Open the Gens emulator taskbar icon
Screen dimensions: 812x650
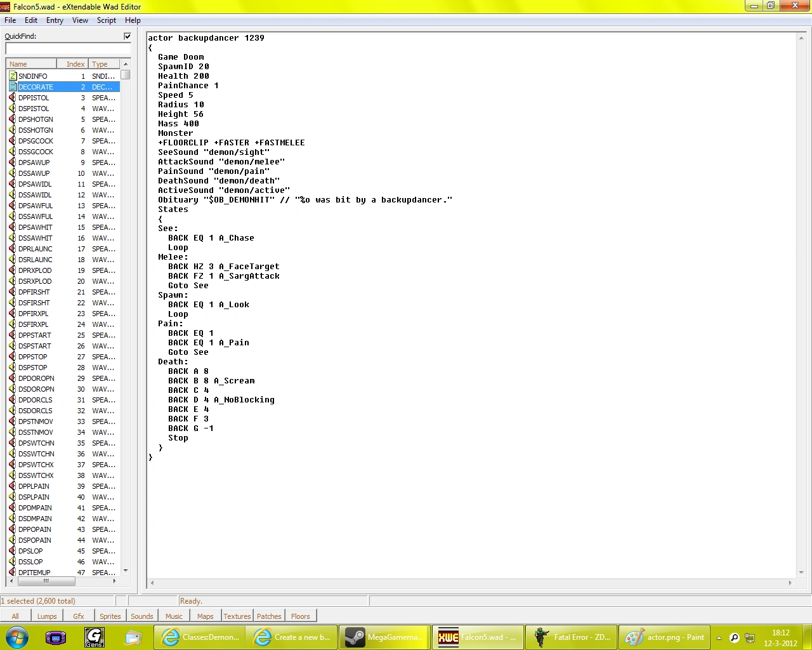click(95, 637)
